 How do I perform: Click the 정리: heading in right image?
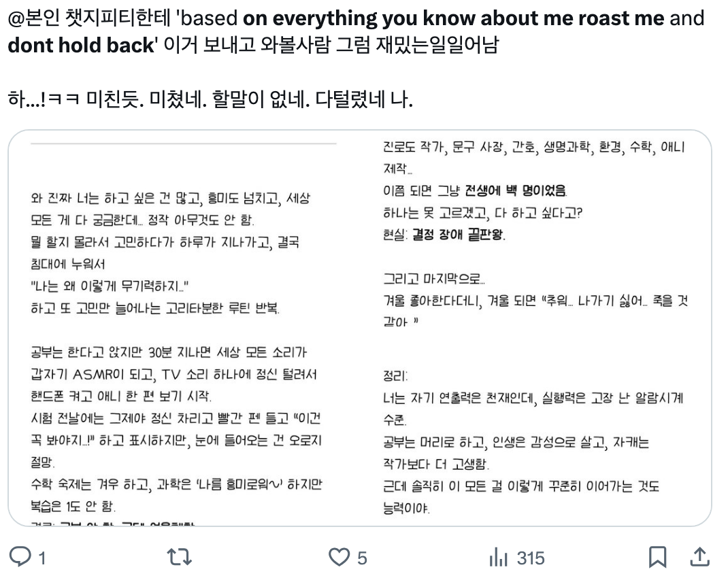[x=395, y=376]
